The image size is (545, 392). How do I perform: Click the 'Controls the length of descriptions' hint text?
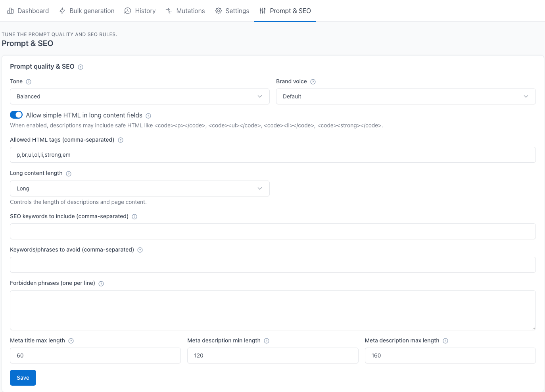click(x=78, y=202)
